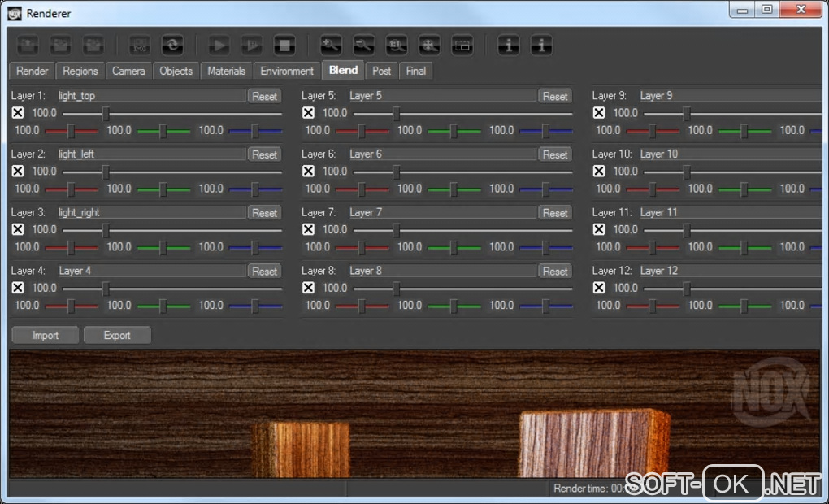The image size is (829, 504).
Task: Click the Layer 1 red channel slider
Action: pyautogui.click(x=72, y=131)
